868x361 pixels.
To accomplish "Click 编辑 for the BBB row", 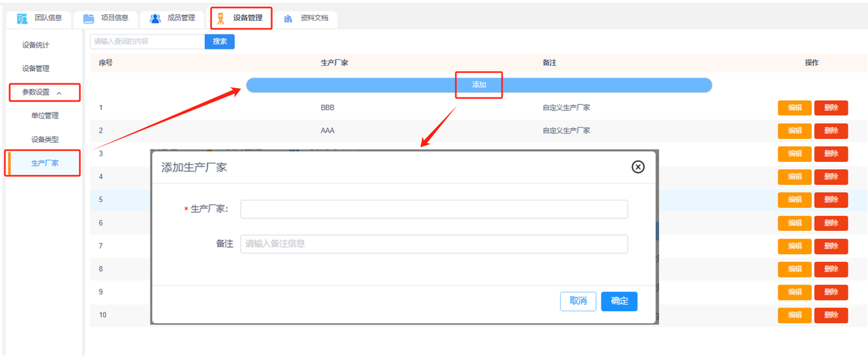I will pos(794,108).
